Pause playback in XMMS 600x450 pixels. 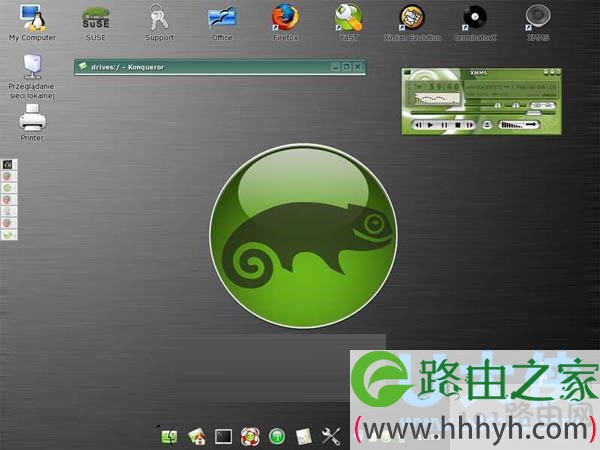pos(444,125)
